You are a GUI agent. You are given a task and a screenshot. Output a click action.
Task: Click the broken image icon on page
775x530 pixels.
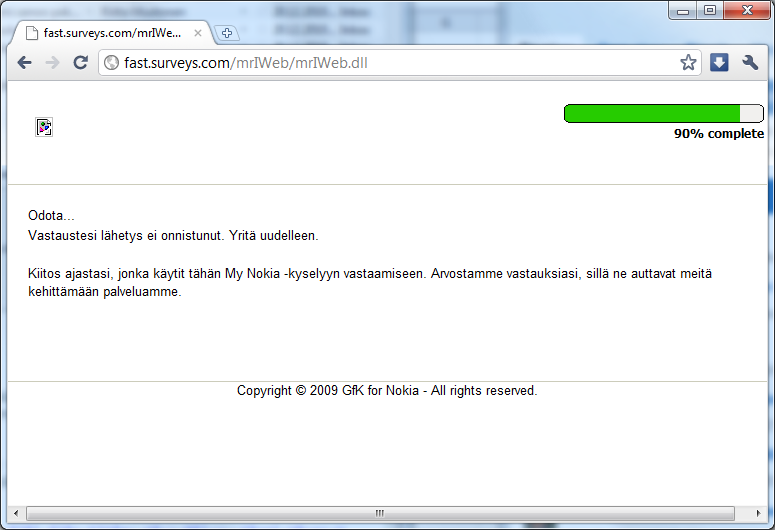(x=44, y=127)
